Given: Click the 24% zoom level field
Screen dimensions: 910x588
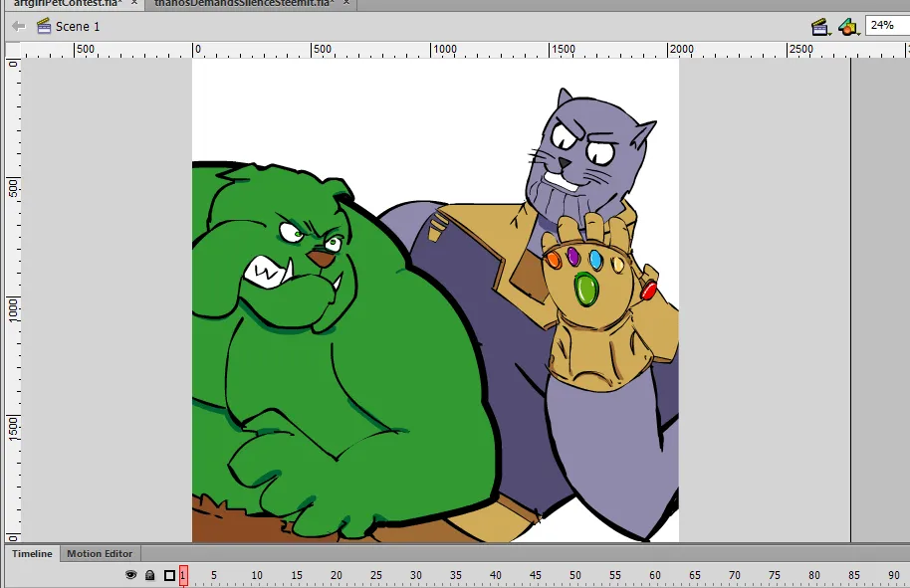Looking at the screenshot, I should tap(887, 26).
